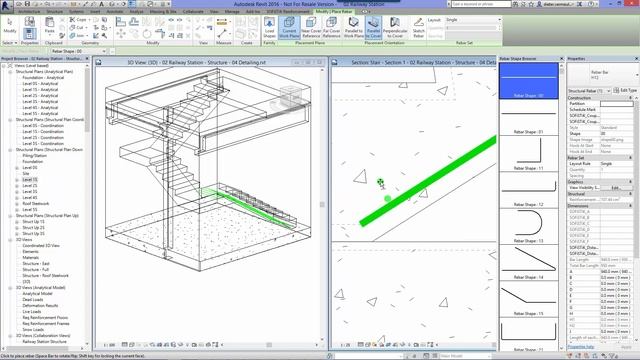The width and height of the screenshot is (640, 360).
Task: Select Rebar Shape : 01 thumbnail
Action: (528, 117)
